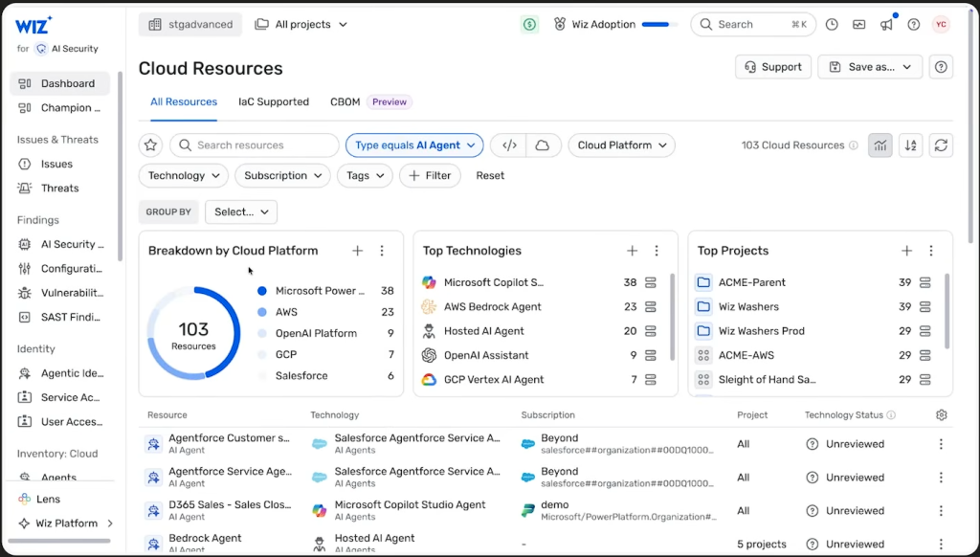Viewport: 980px width, 557px height.
Task: Click the code view icon in filter bar
Action: pos(509,145)
